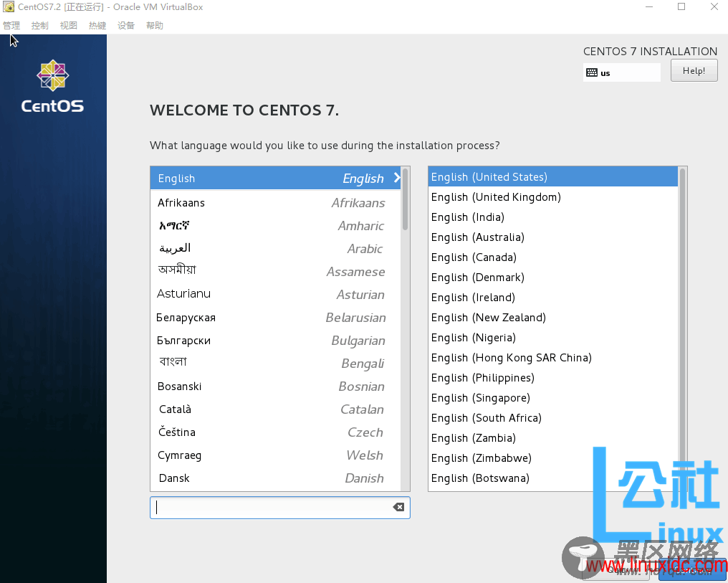Choose English (Ireland) locale
This screenshot has height=583, width=728.
coord(553,298)
